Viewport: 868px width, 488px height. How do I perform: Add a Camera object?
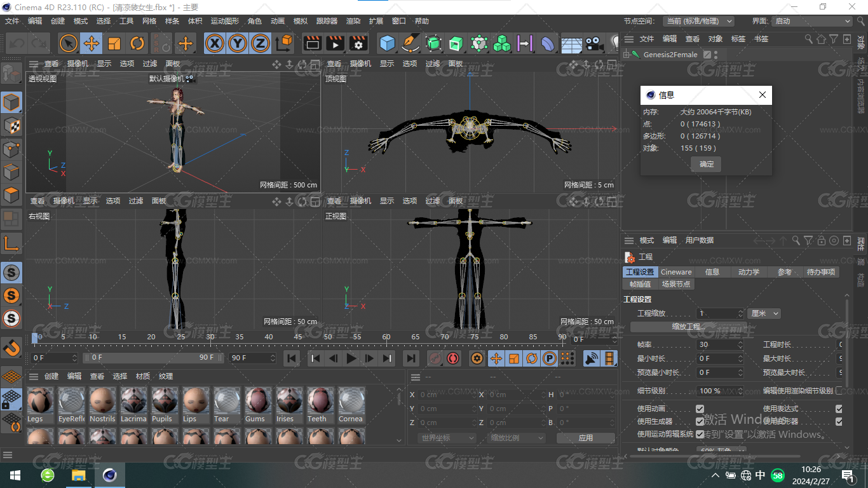click(593, 43)
